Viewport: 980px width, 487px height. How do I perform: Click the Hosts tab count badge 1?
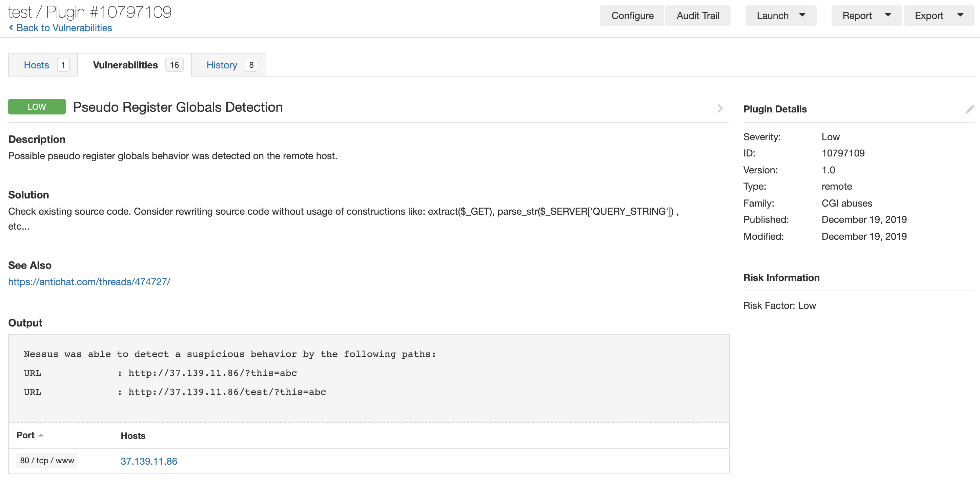click(x=63, y=65)
